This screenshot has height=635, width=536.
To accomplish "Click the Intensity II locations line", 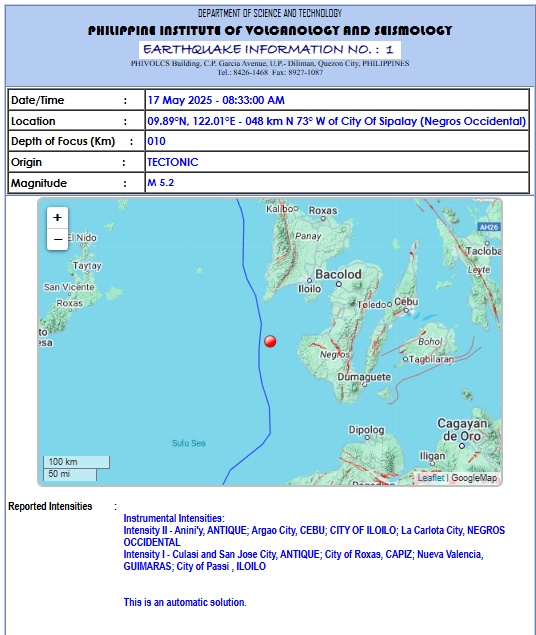I will (314, 536).
